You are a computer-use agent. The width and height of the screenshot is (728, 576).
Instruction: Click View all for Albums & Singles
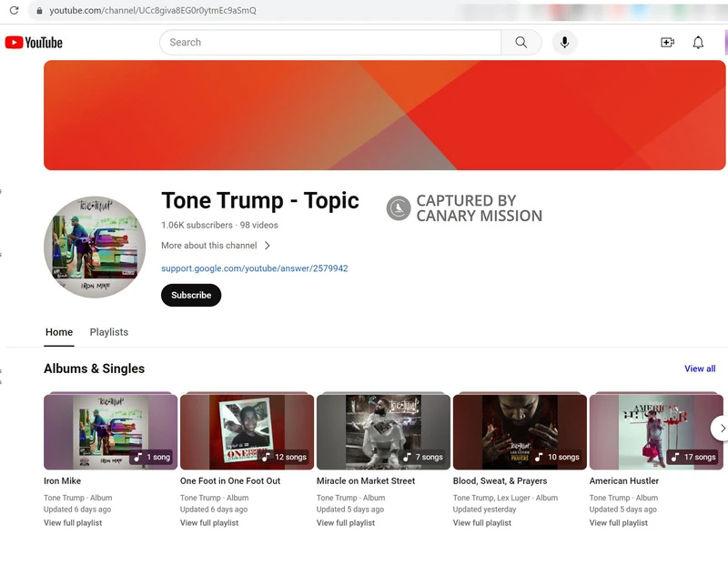click(x=700, y=369)
